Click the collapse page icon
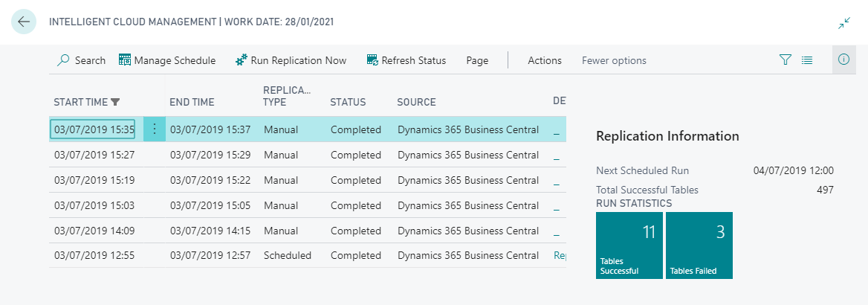868x305 pixels. tap(844, 23)
